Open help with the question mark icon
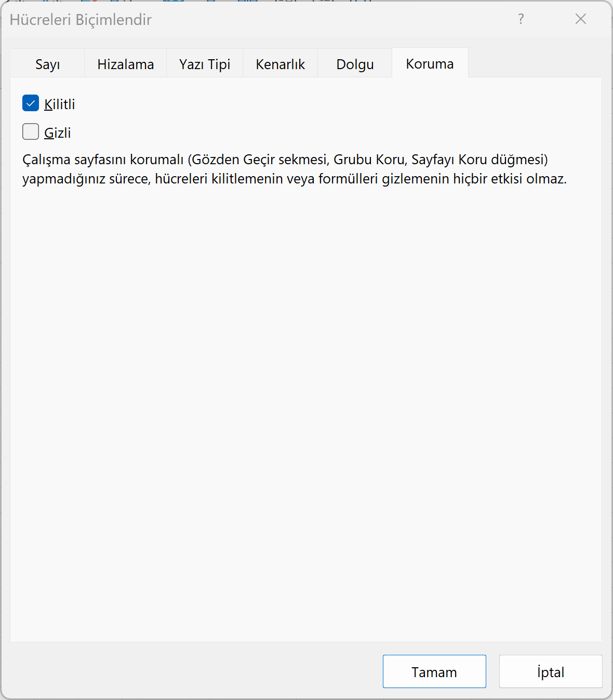 tap(521, 19)
